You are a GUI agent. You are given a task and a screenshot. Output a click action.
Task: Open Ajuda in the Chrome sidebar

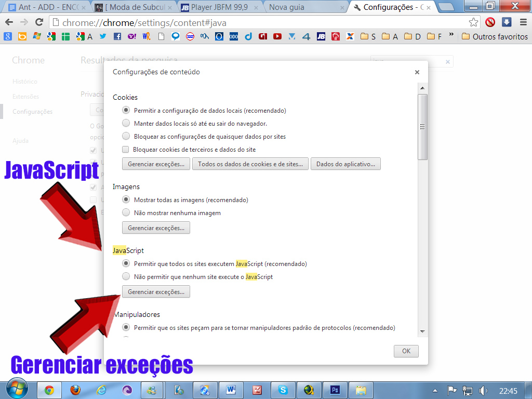tap(20, 141)
